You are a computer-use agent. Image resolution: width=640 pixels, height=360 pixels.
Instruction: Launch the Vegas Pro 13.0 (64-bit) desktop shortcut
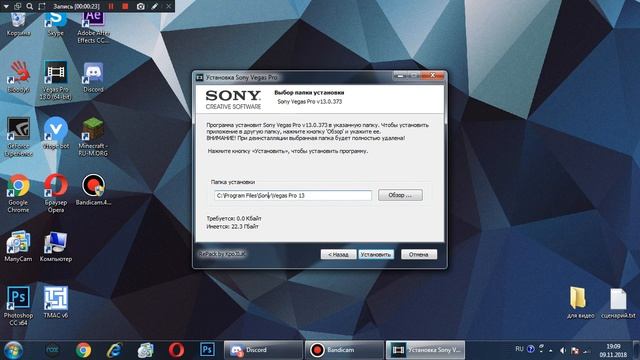(x=56, y=80)
